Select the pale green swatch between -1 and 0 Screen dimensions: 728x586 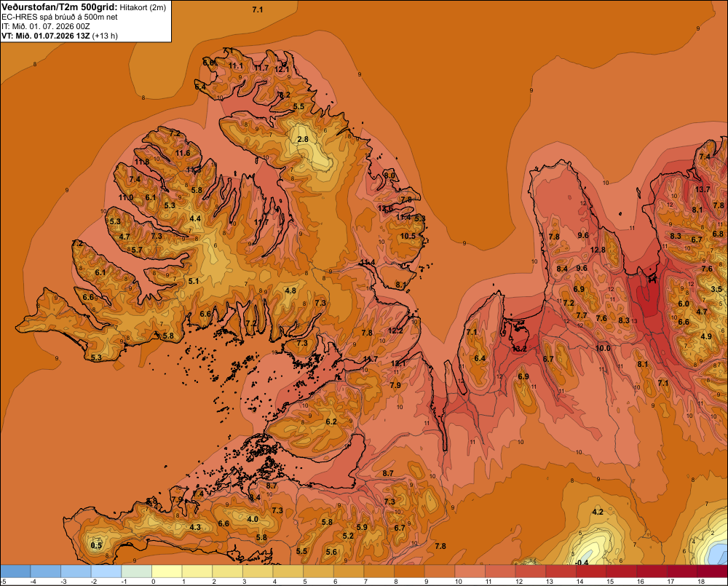coord(137,571)
